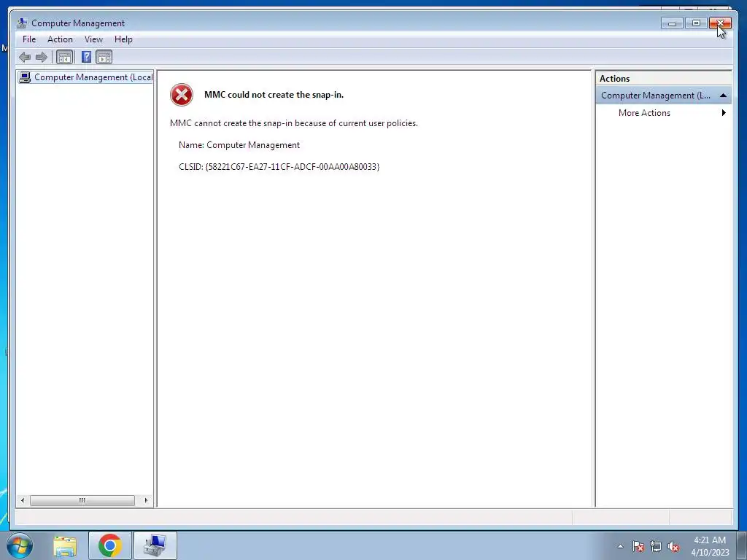Toggle the Show/Hide Action Pane icon
Screen dimensions: 747x560
(x=104, y=58)
